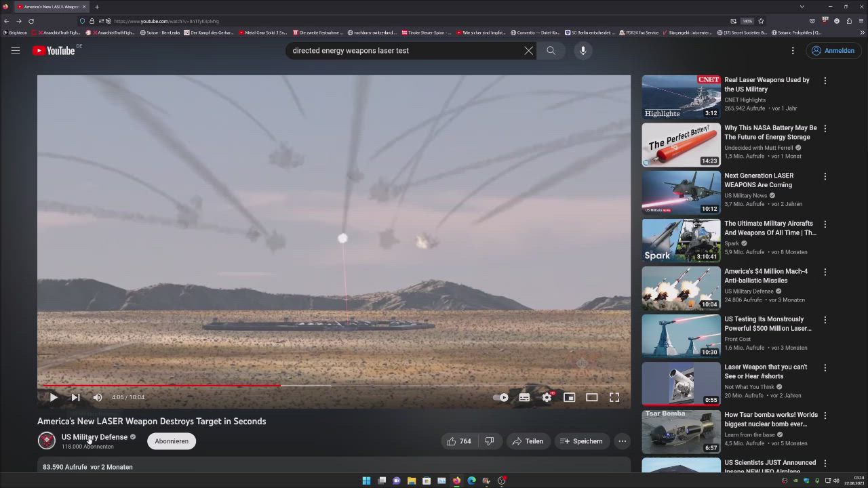The width and height of the screenshot is (868, 488).
Task: Clear the search query with X
Action: [528, 50]
